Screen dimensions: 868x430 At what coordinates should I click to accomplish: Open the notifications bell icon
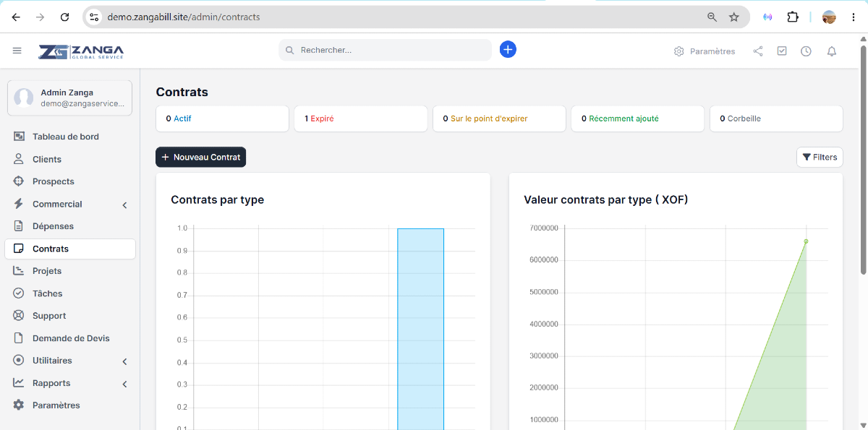[x=832, y=51]
